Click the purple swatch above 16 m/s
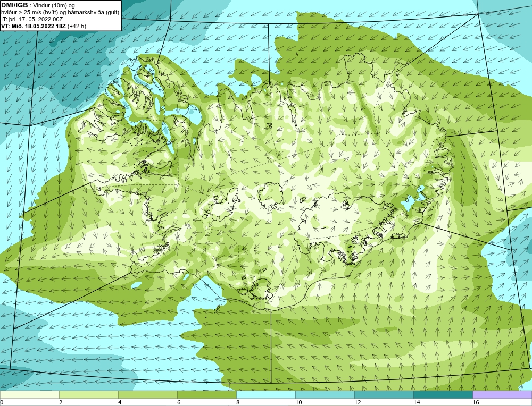 [502, 394]
